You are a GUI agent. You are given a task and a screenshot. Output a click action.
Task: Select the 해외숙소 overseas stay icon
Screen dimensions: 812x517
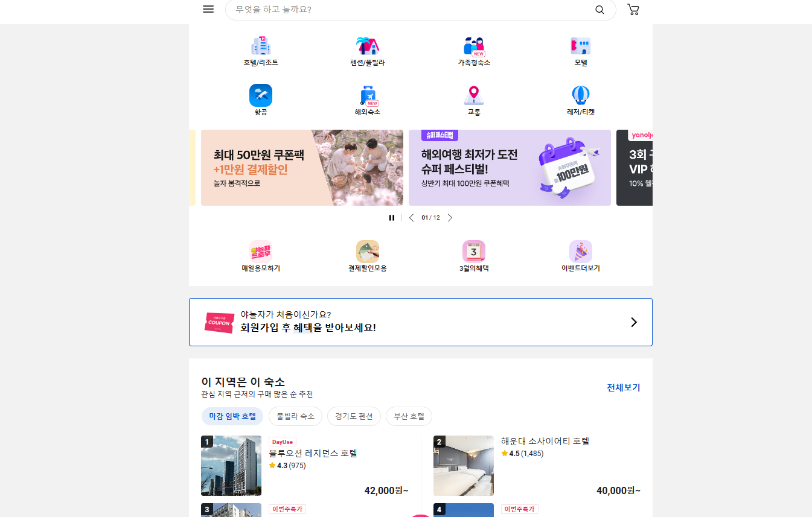point(367,99)
